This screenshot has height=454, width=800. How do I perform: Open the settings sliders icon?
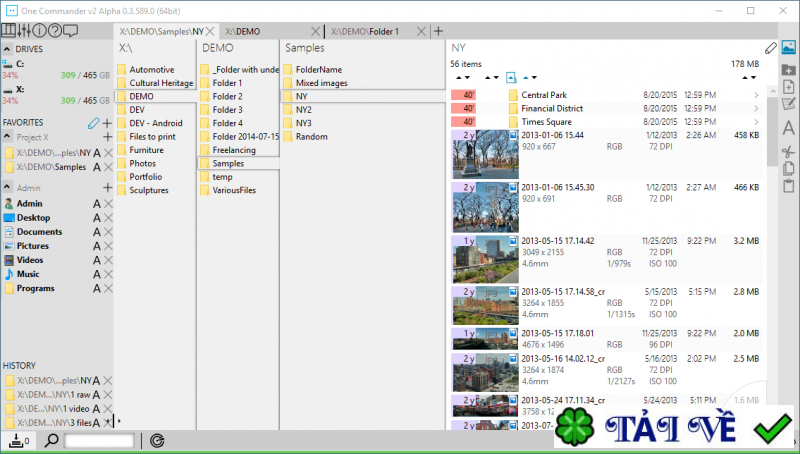pyautogui.click(x=23, y=31)
